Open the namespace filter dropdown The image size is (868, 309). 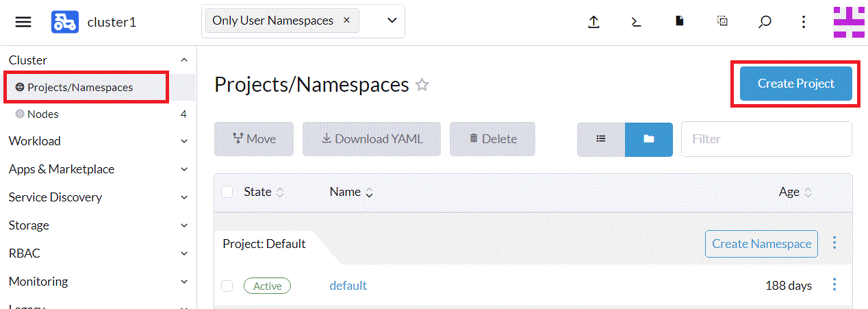[392, 21]
